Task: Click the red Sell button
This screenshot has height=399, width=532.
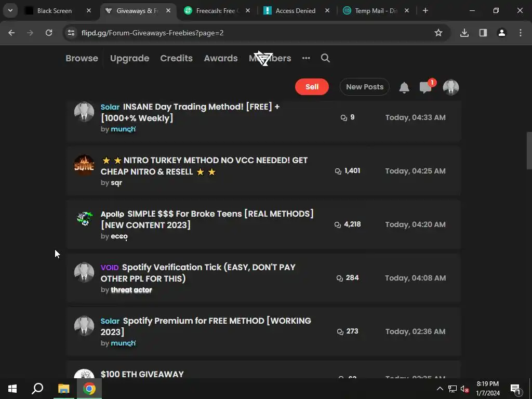Action: pos(312,87)
